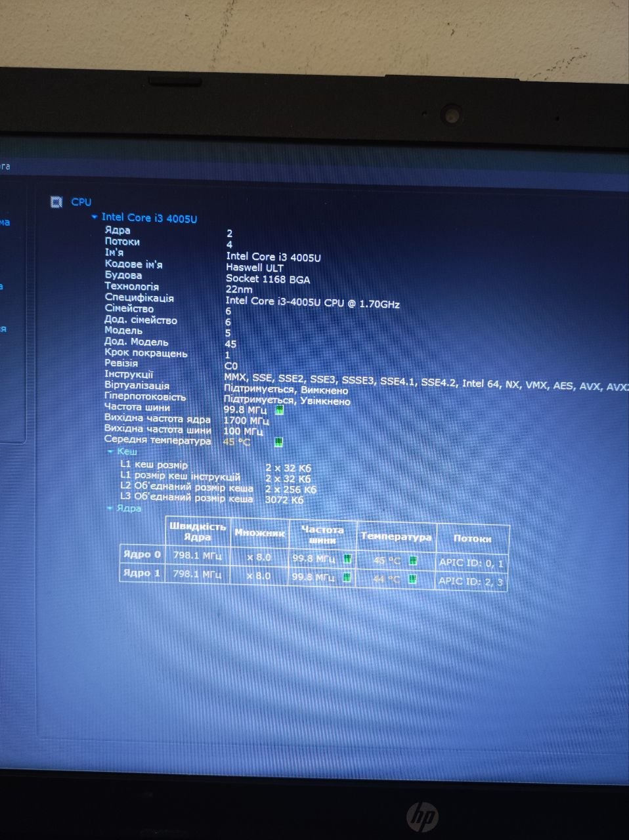This screenshot has height=840, width=629.
Task: Select the Ядро 0 row header
Action: [x=142, y=554]
